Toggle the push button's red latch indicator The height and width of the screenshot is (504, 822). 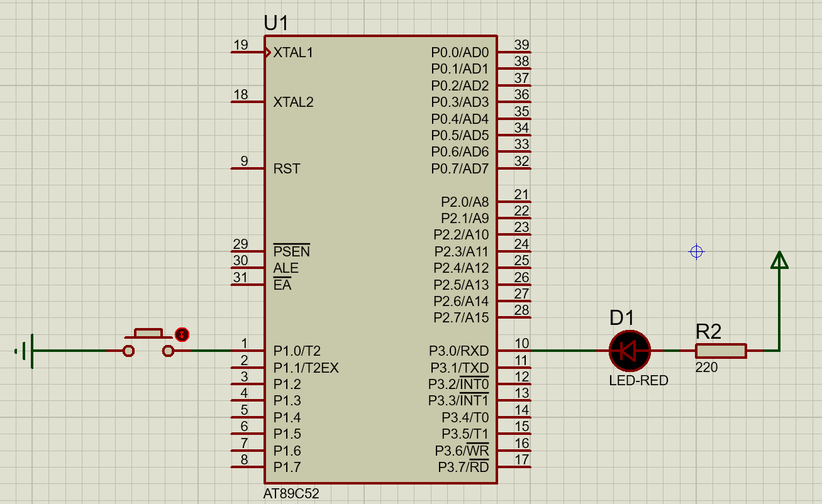tap(182, 334)
